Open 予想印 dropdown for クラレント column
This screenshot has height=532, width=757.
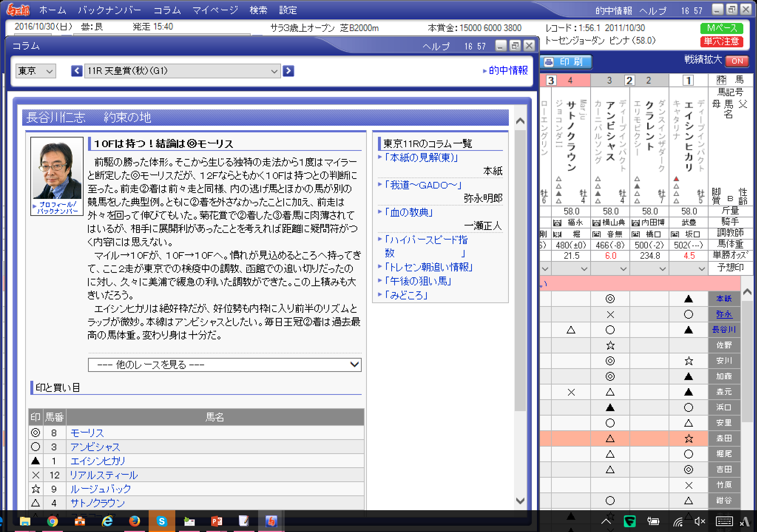(649, 269)
